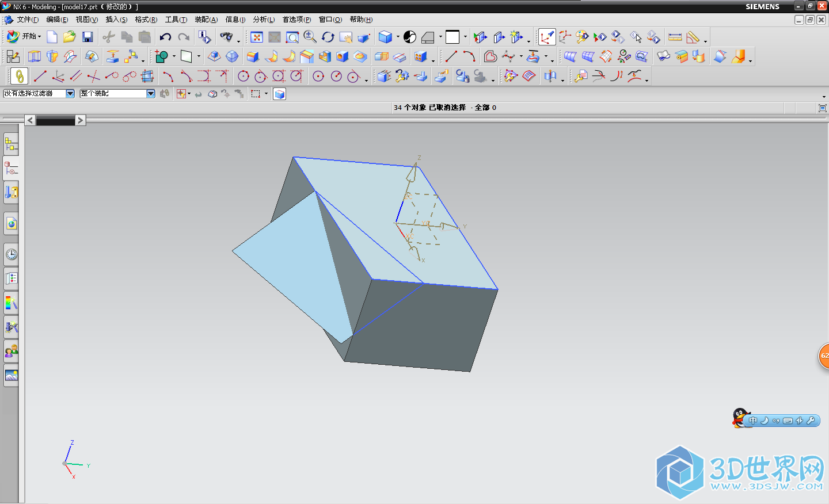This screenshot has height=504, width=829.
Task: Toggle the highlighted cube icon in selection bar
Action: pos(279,94)
